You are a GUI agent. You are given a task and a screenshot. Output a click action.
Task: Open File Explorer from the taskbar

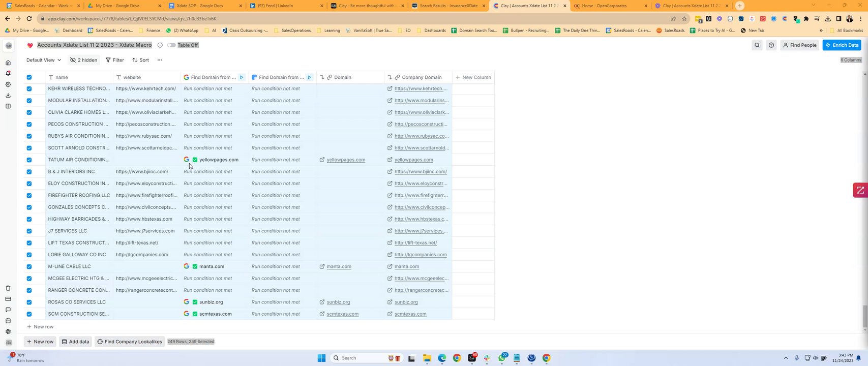[427, 358]
